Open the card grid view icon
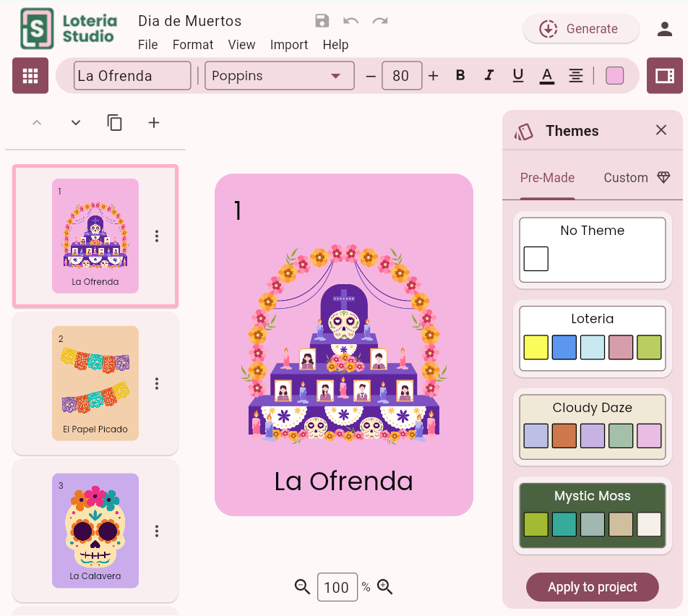Viewport: 688px width, 616px height. pyautogui.click(x=30, y=75)
